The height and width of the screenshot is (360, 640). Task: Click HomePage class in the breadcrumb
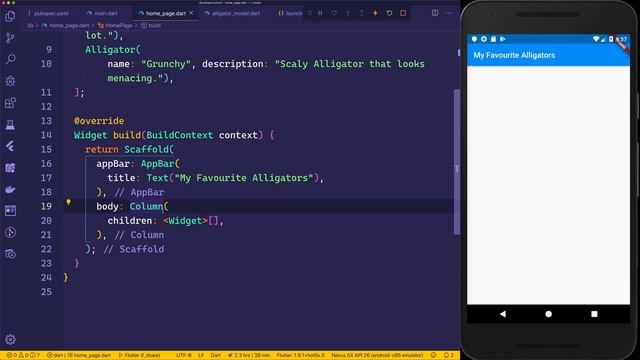116,25
